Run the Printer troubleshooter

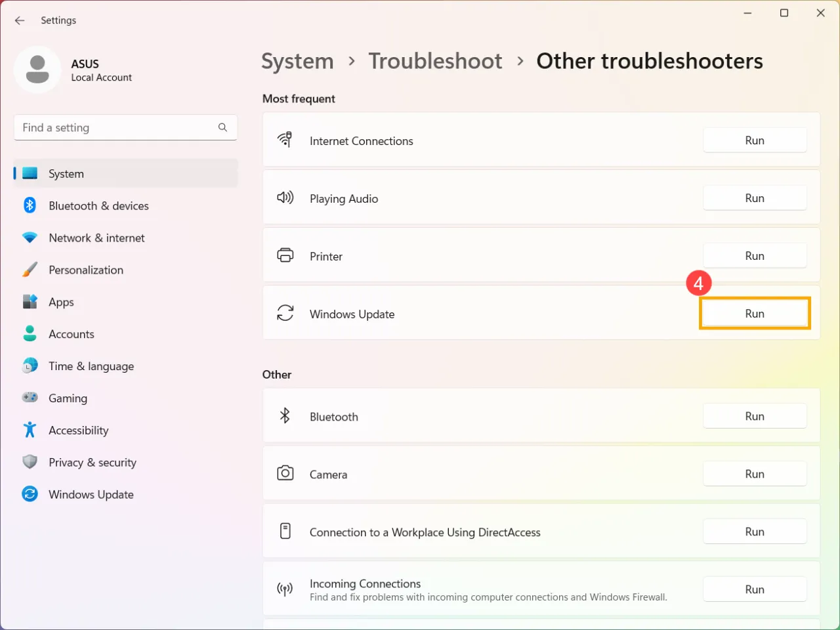tap(755, 256)
